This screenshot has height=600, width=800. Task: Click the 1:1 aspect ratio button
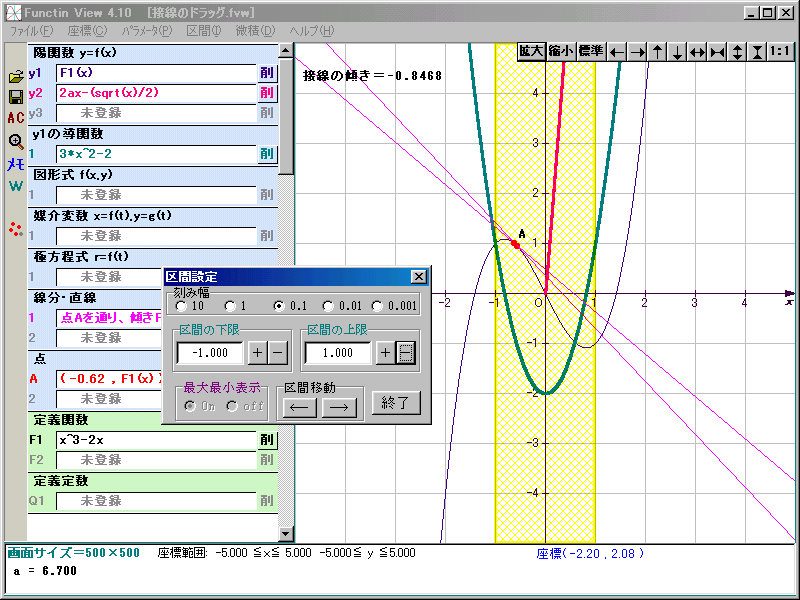780,52
